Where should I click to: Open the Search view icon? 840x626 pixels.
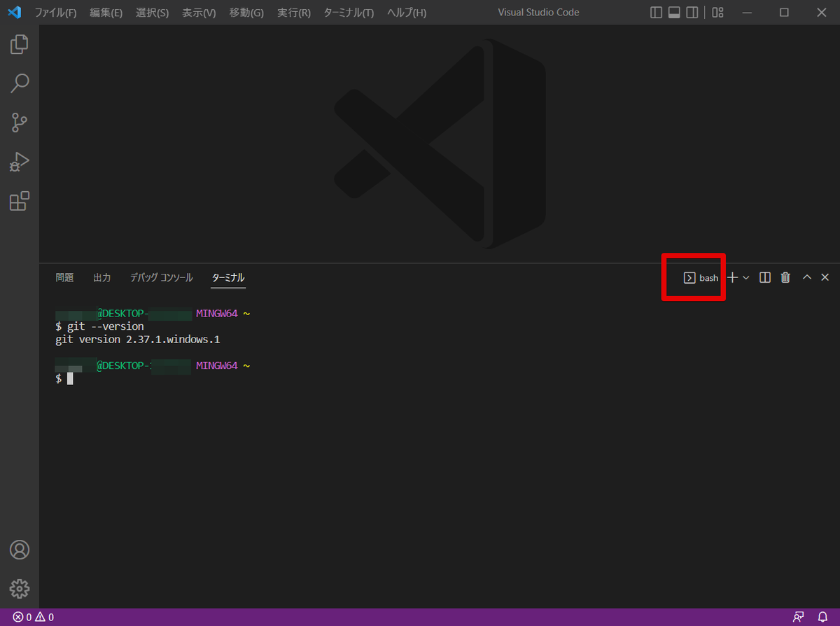point(20,84)
